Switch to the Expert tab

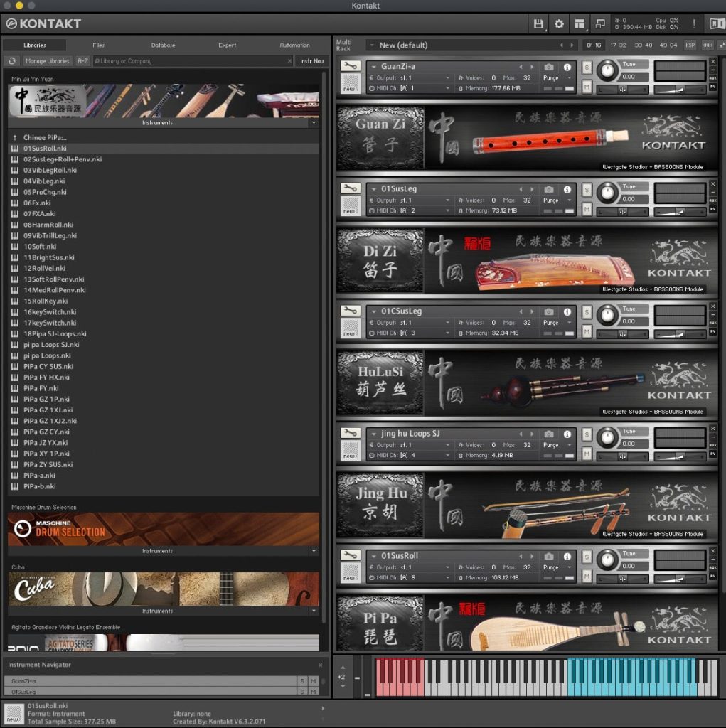(227, 45)
